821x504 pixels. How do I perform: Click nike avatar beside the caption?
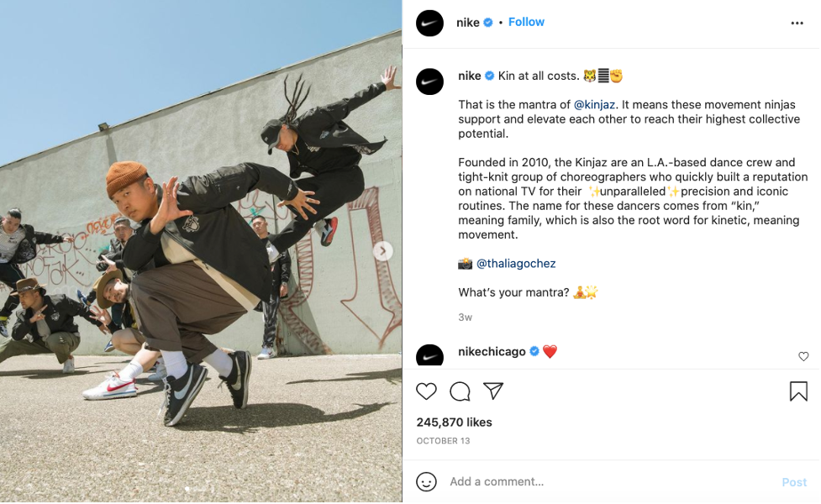click(x=430, y=81)
